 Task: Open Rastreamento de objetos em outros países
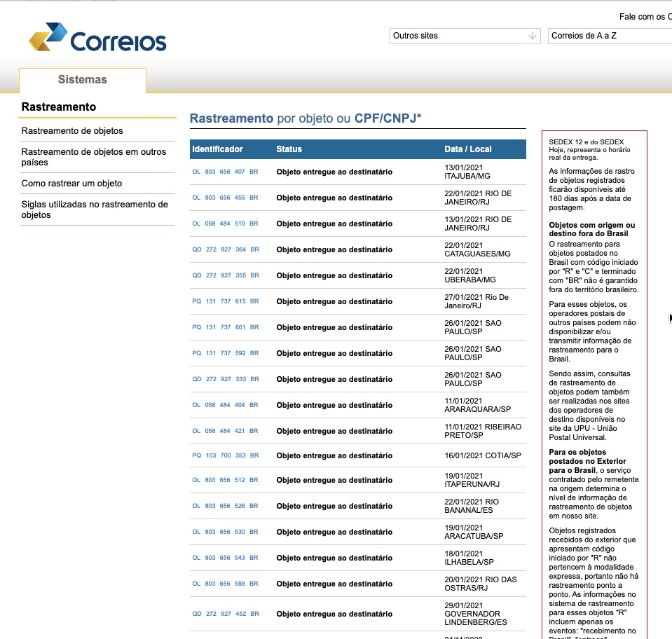point(94,157)
